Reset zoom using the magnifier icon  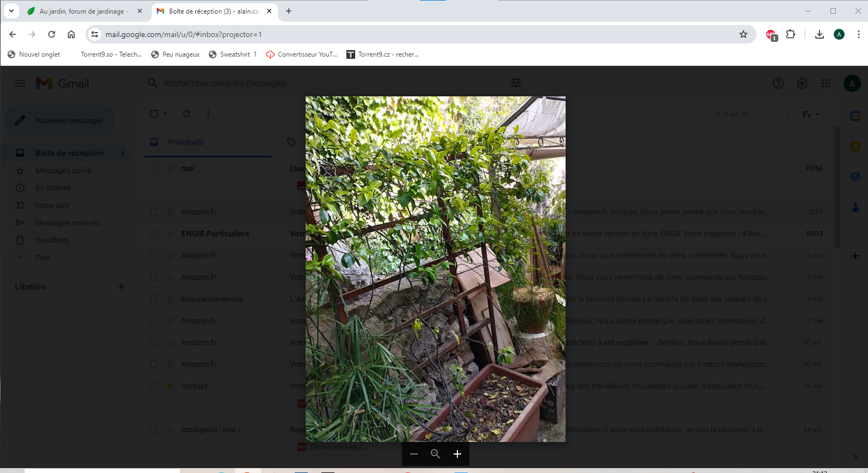coord(435,454)
